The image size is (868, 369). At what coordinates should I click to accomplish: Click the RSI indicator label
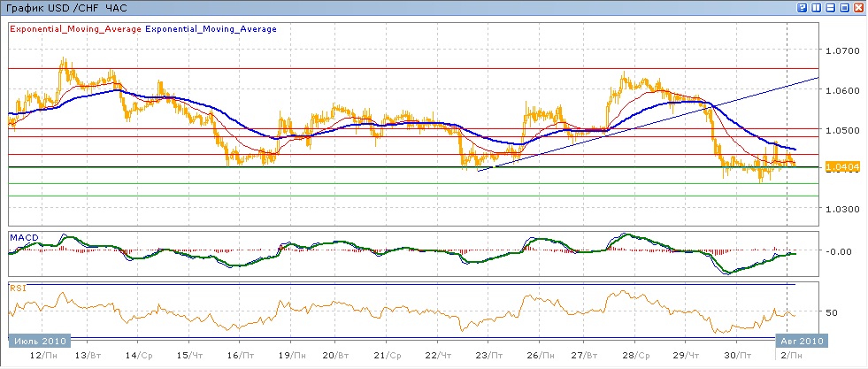[18, 288]
